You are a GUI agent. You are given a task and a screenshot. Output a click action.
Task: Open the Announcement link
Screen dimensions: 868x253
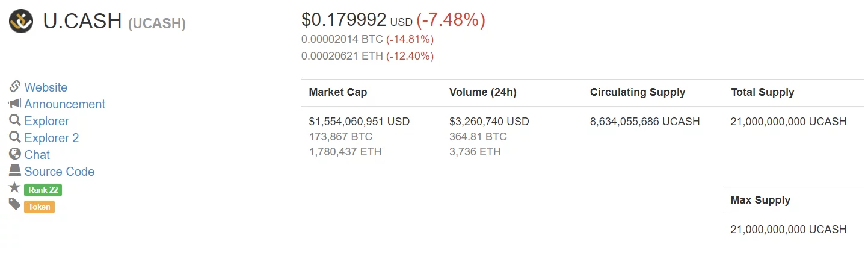click(65, 104)
